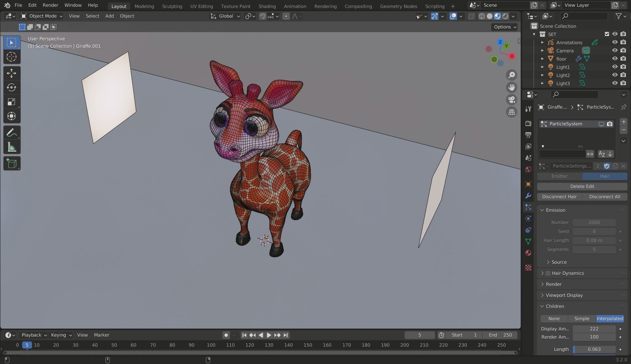
Task: Select the Cursor tool in the toolbar
Action: [x=12, y=57]
